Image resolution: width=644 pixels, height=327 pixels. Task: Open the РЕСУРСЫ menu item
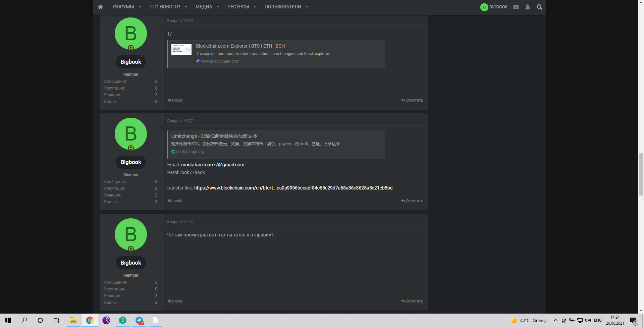click(x=238, y=7)
